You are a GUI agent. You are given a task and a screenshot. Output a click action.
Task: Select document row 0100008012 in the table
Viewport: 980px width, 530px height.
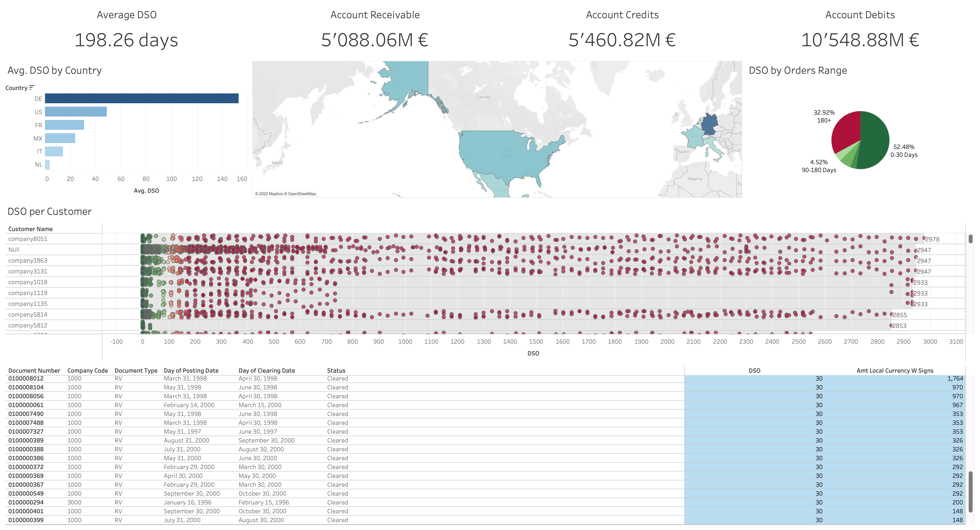click(26, 378)
